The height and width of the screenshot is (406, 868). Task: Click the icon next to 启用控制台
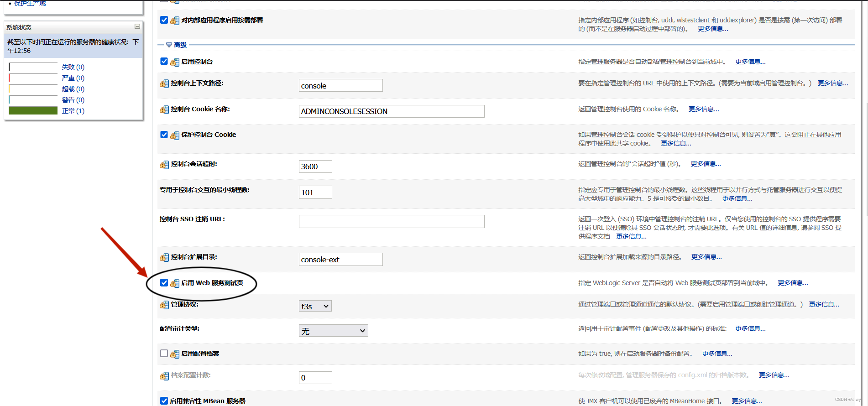[175, 62]
